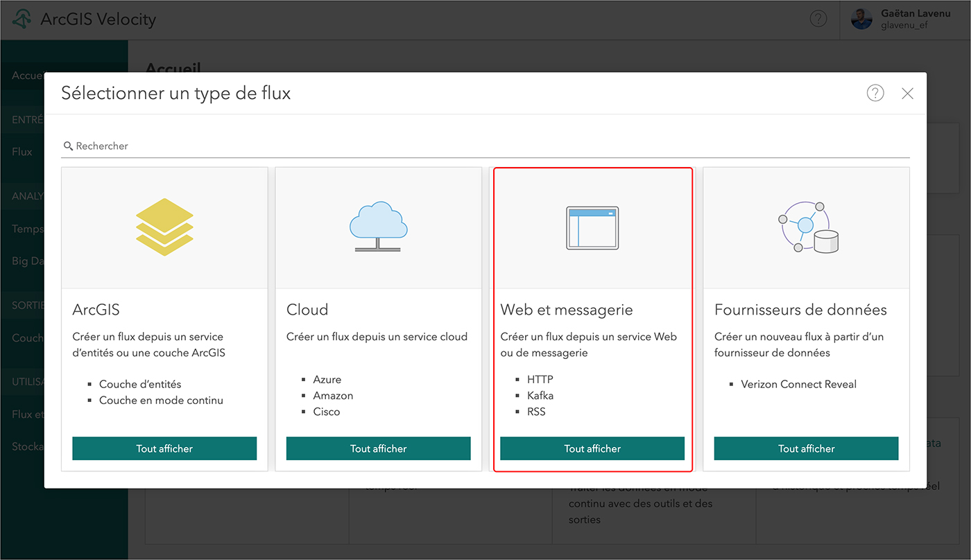Open the Flux item in left sidebar

click(x=22, y=152)
